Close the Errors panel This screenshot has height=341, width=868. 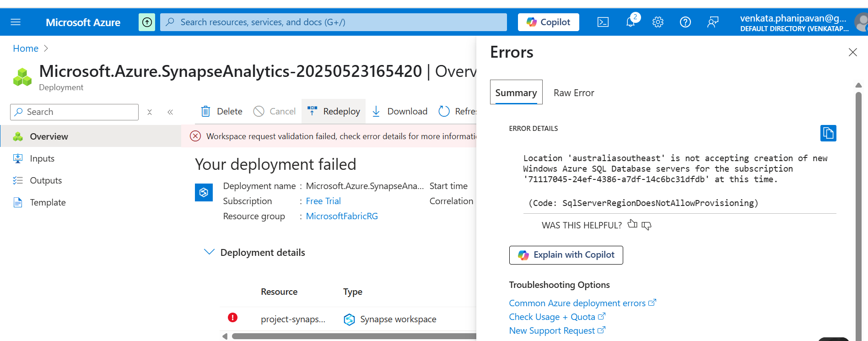(852, 52)
